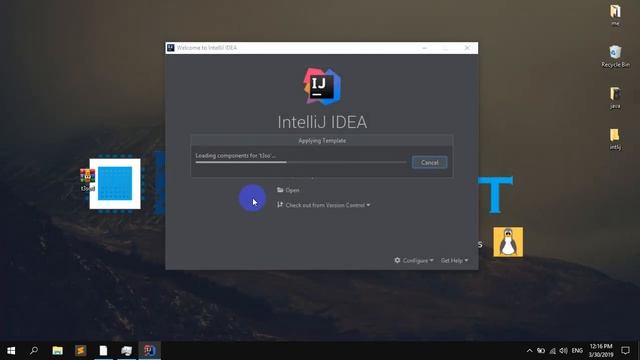Open the Get Help dropdown
This screenshot has height=360, width=640.
tap(454, 260)
